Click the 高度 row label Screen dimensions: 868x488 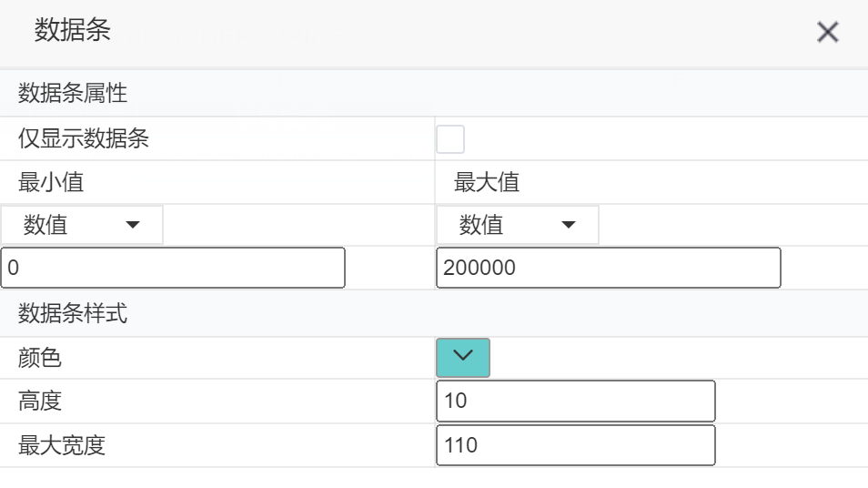(39, 401)
